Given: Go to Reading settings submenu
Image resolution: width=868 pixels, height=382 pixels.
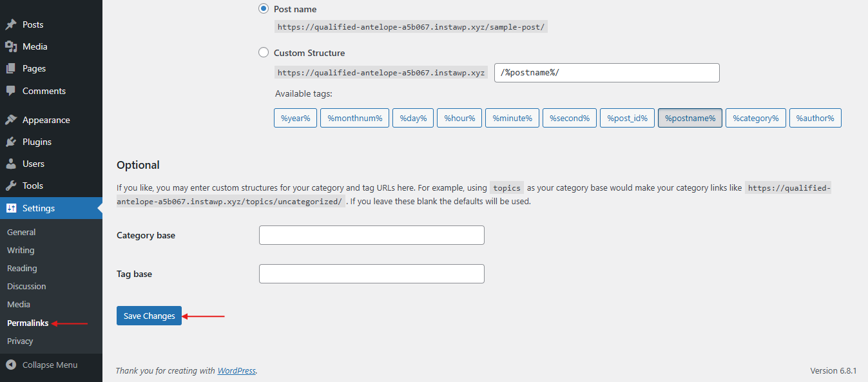Looking at the screenshot, I should point(22,268).
